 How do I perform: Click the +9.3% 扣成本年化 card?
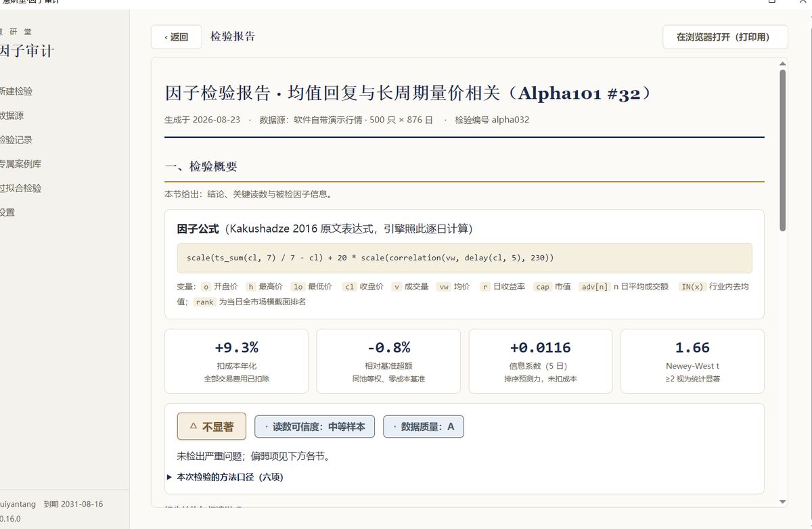coord(236,361)
